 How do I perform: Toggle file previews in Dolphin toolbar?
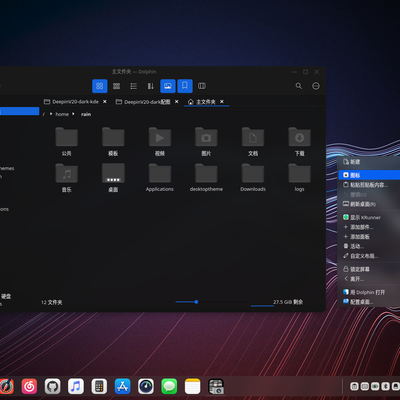[x=168, y=86]
